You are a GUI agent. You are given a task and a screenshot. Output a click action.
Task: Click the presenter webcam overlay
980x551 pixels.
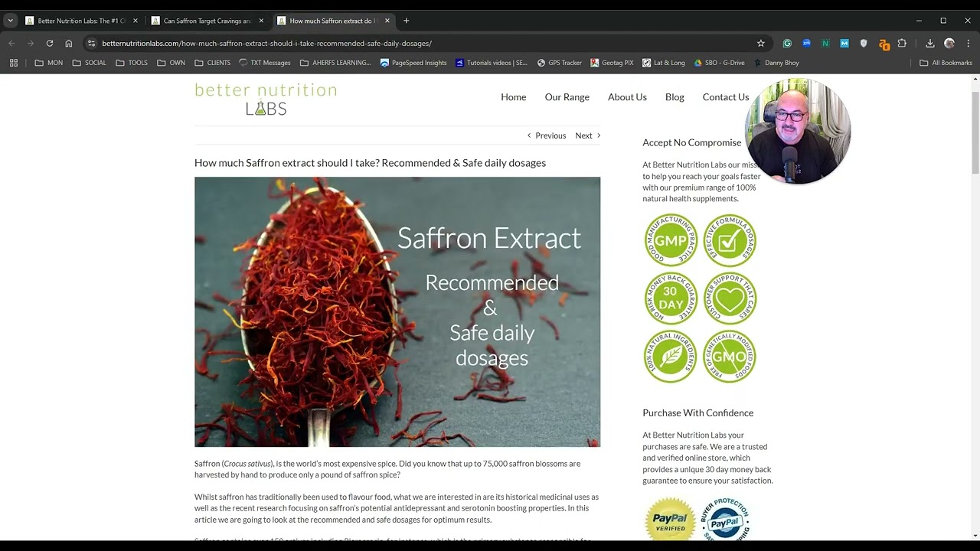(798, 132)
